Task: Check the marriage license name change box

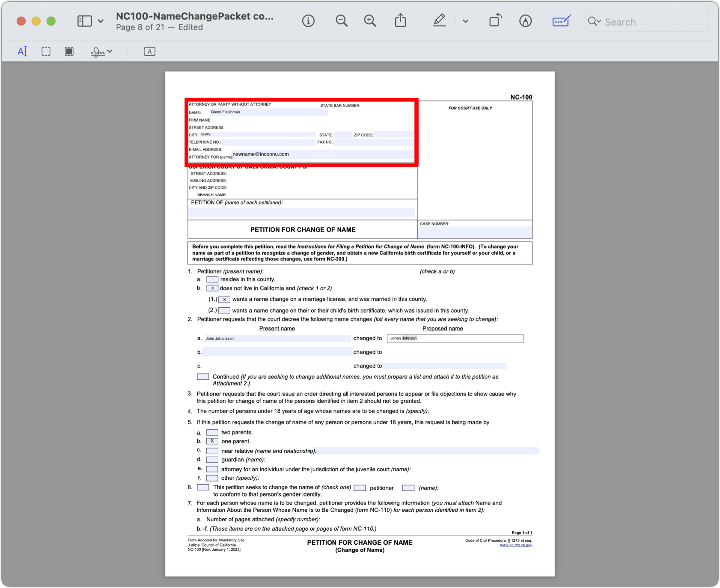Action: (224, 299)
